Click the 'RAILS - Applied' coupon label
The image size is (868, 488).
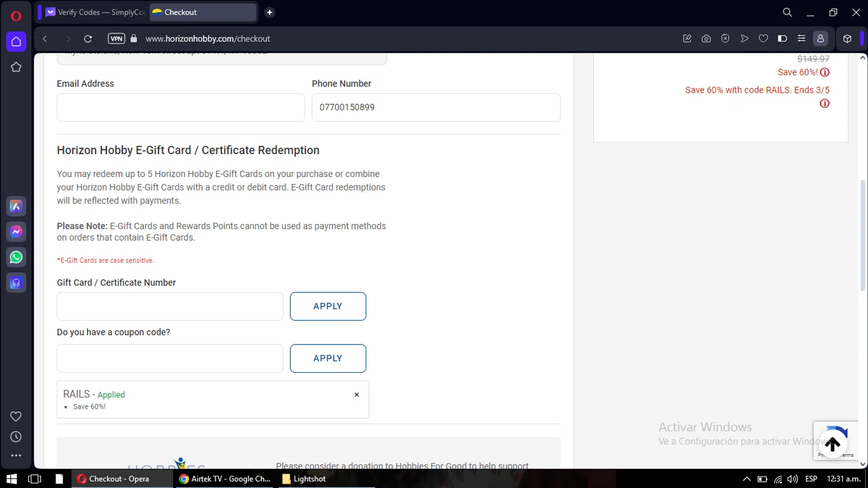tap(94, 394)
